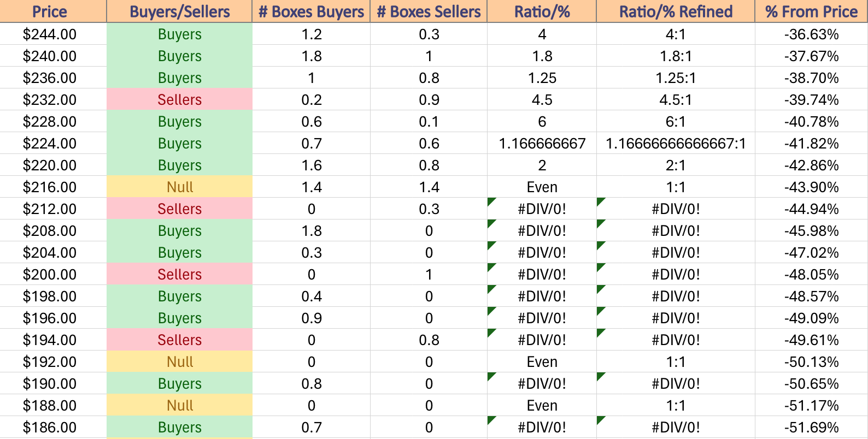
Task: Click the $244.00 price cell
Action: pyautogui.click(x=53, y=34)
